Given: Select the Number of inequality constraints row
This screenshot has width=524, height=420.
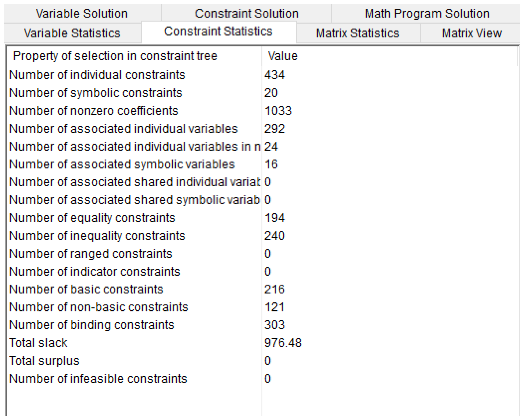Looking at the screenshot, I should point(97,236).
